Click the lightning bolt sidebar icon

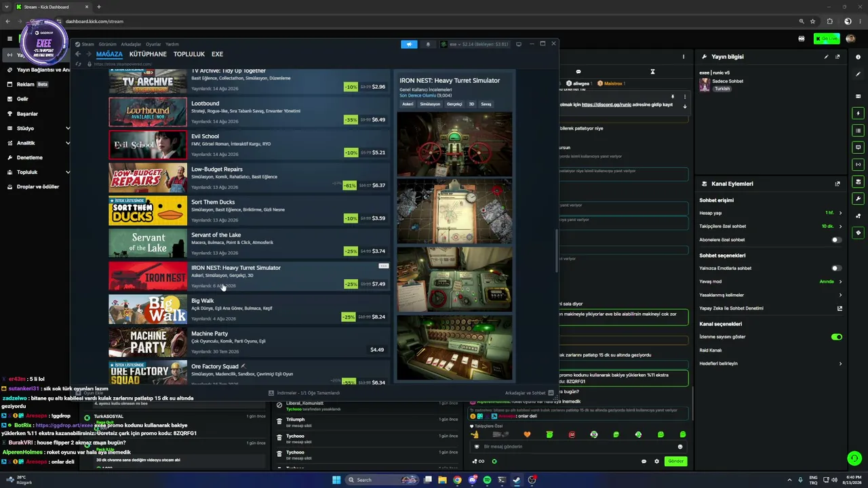(x=859, y=113)
